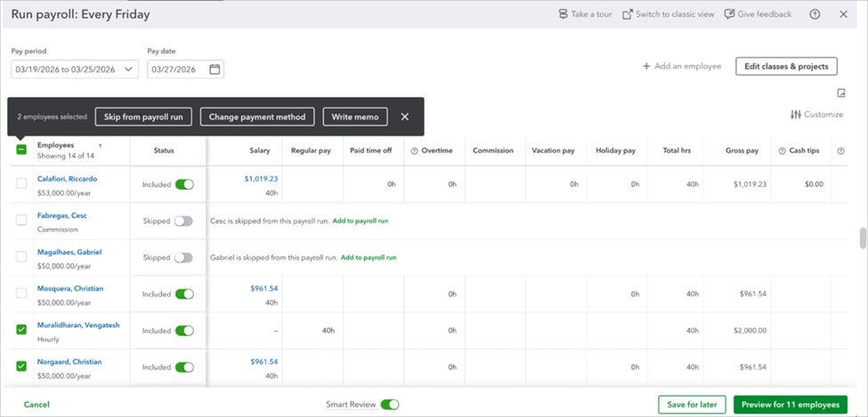Dismiss the selection toolbar with X
The image size is (868, 417).
tap(405, 117)
